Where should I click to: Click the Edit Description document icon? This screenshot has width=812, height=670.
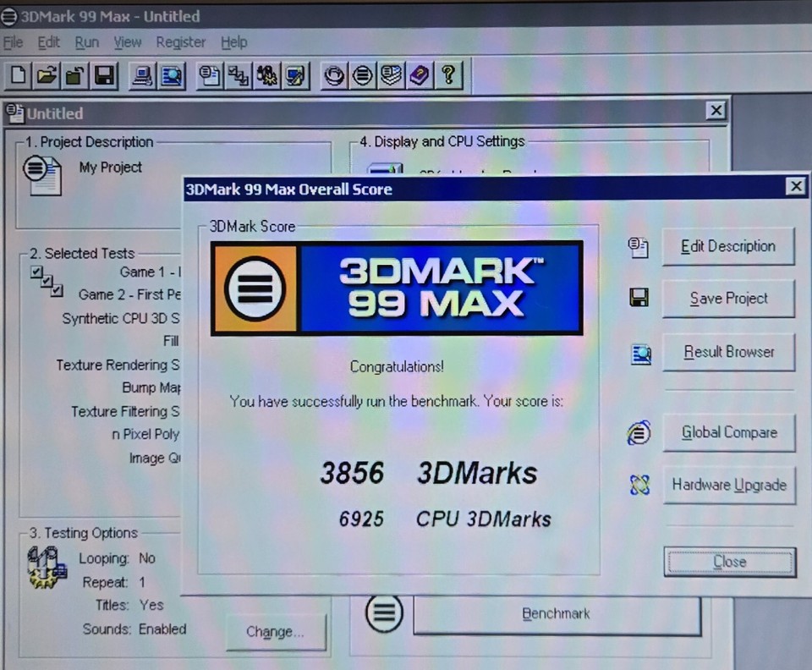pos(639,246)
